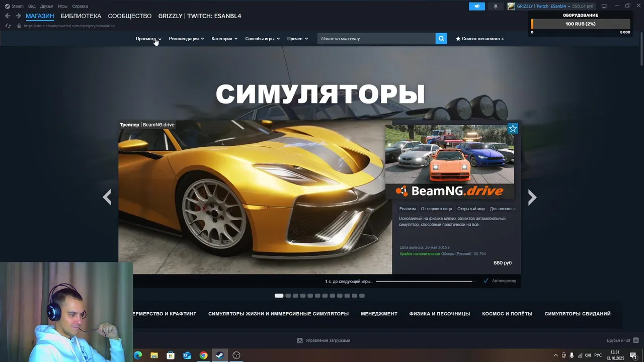Open File Explorer from the taskbar
Screen dimensions: 644x362
[154, 355]
